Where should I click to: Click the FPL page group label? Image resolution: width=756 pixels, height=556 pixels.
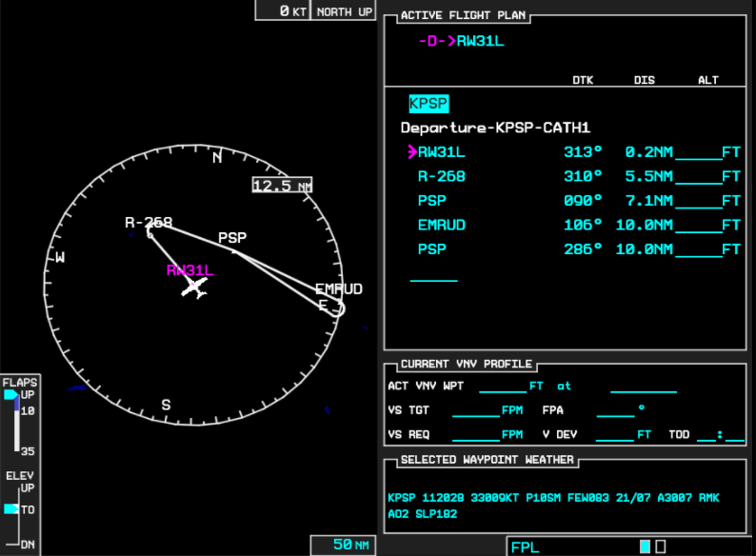[x=525, y=546]
